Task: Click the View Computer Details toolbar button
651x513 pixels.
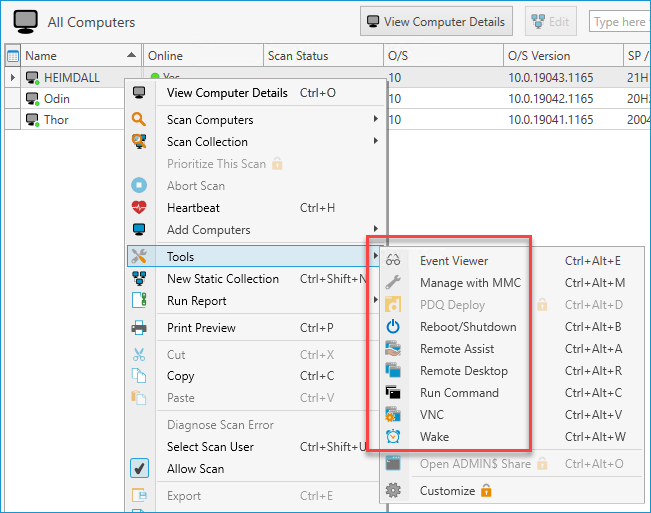Action: [436, 22]
